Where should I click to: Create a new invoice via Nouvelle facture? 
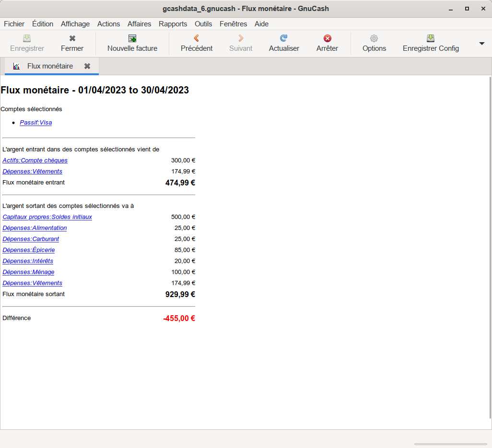(132, 39)
